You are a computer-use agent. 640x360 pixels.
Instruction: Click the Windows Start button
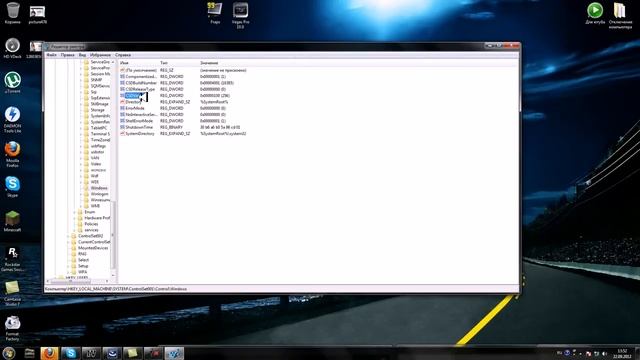(9, 353)
